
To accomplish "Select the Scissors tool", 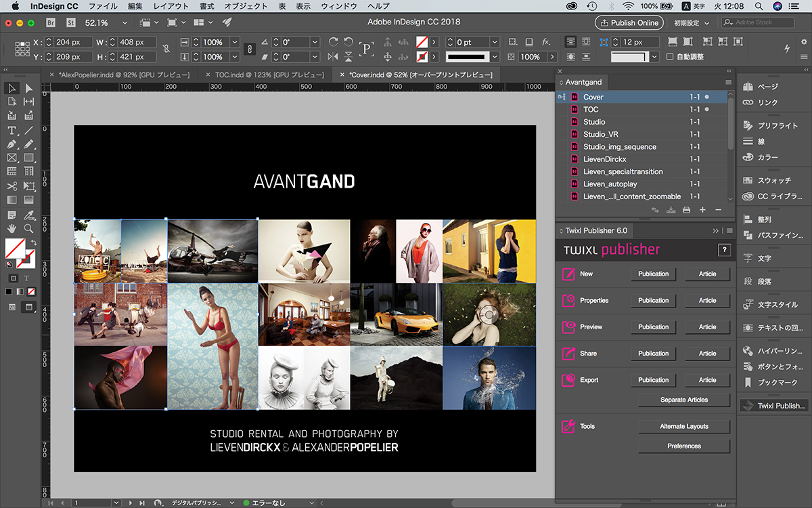I will click(12, 186).
